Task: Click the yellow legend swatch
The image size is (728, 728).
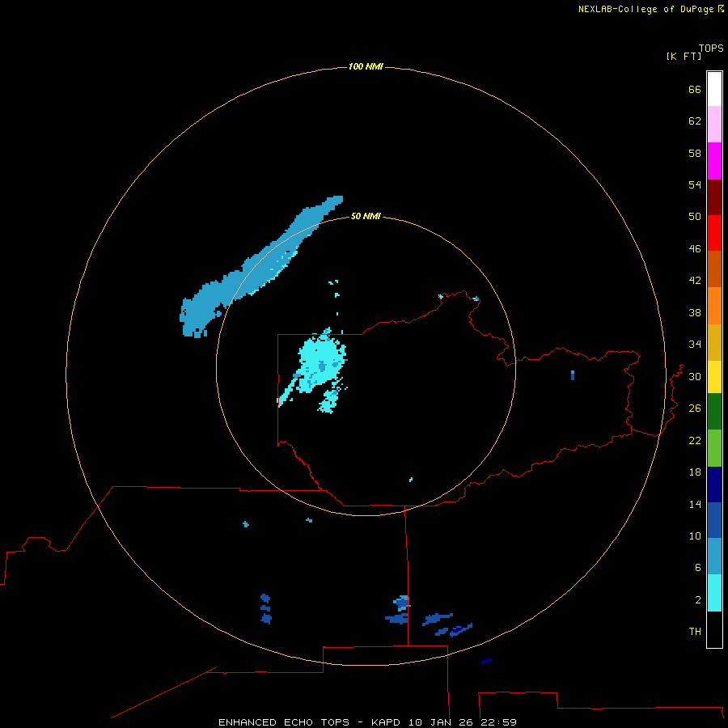Action: pyautogui.click(x=714, y=377)
